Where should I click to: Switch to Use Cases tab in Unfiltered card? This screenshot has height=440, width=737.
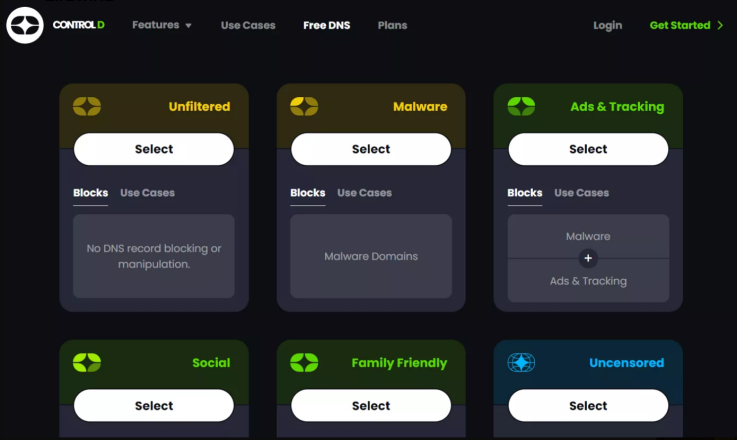(x=148, y=193)
